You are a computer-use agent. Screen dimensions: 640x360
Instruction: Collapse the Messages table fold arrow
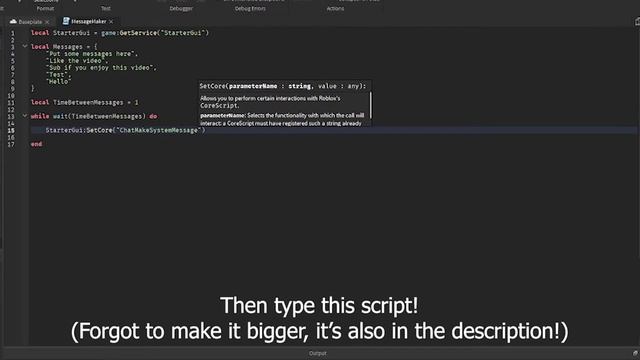25,46
